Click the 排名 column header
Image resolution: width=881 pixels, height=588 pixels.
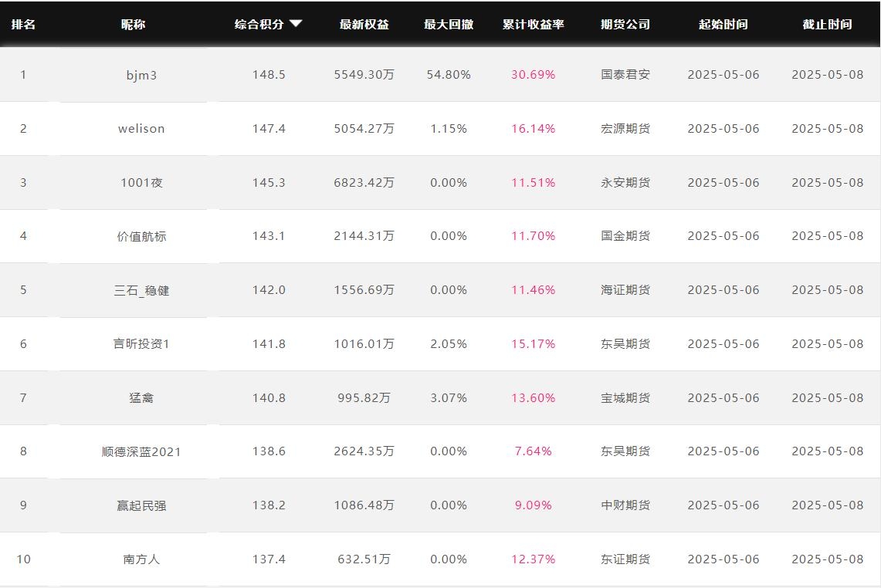(x=24, y=24)
